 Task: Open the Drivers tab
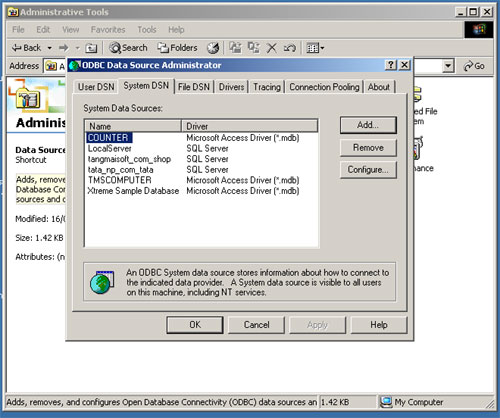click(231, 87)
